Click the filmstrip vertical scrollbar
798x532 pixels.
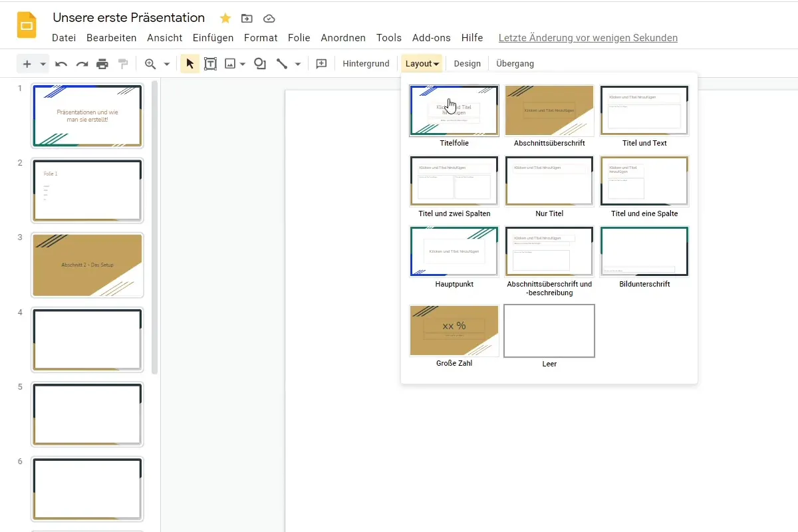(155, 227)
